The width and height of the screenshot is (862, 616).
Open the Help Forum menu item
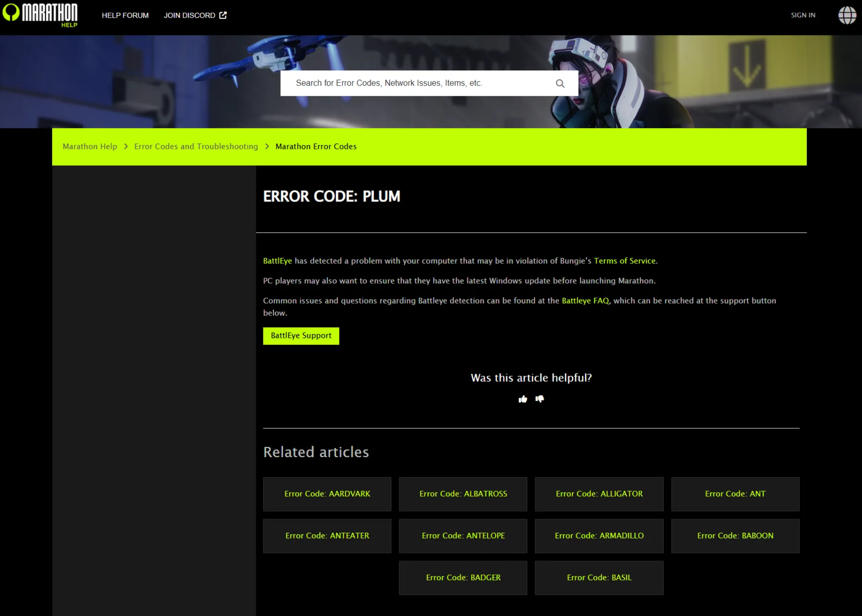[x=125, y=15]
